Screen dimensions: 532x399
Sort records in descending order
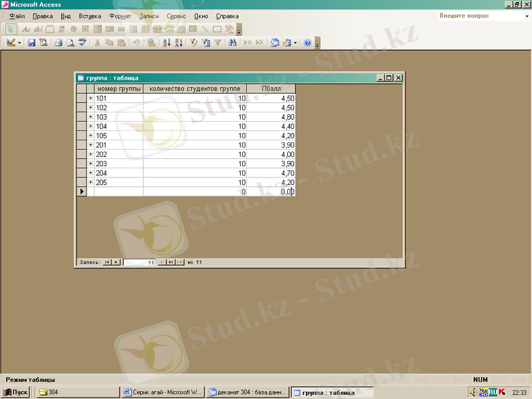178,43
